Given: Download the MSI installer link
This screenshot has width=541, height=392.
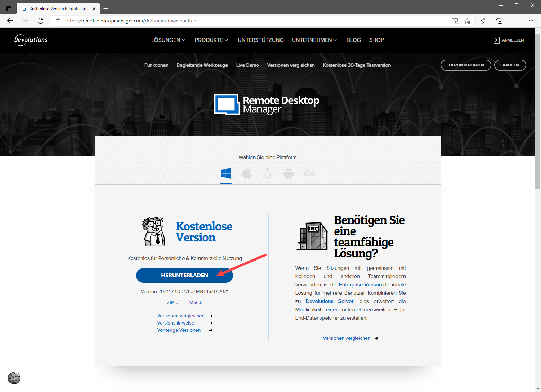Looking at the screenshot, I should coord(195,302).
